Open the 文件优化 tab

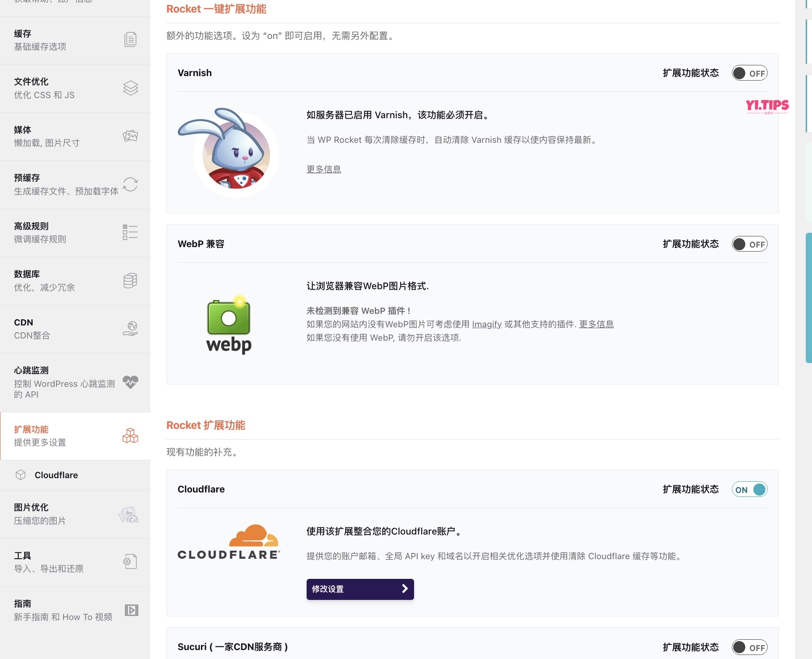point(75,88)
